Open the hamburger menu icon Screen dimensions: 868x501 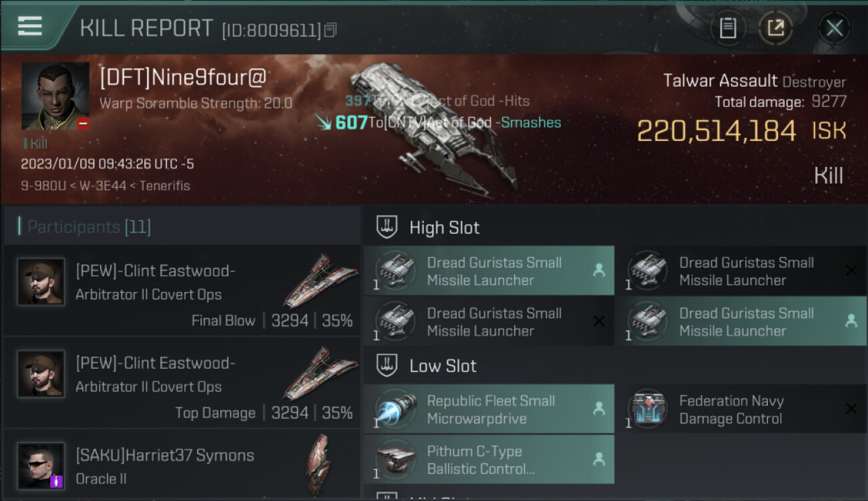(x=30, y=26)
